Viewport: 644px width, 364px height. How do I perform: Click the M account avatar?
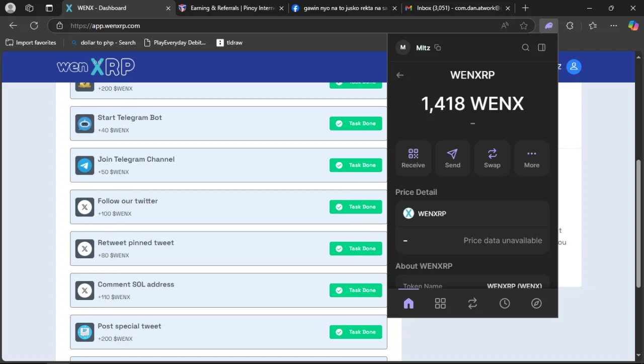pyautogui.click(x=403, y=47)
